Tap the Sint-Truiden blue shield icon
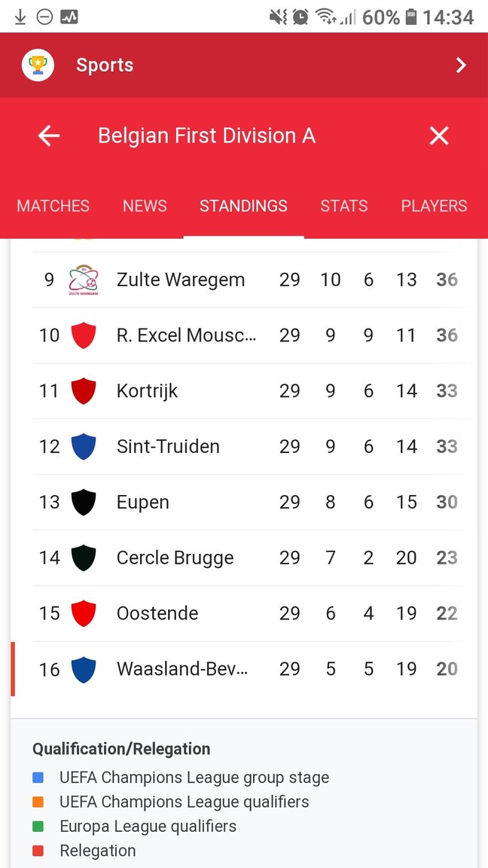488x868 pixels. [84, 447]
